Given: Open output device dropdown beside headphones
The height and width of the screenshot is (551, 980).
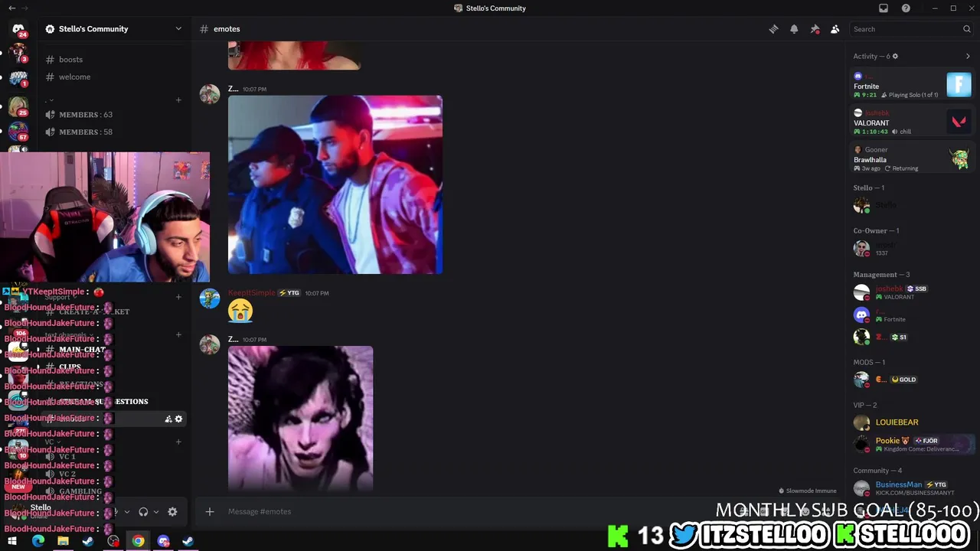Looking at the screenshot, I should pyautogui.click(x=156, y=512).
